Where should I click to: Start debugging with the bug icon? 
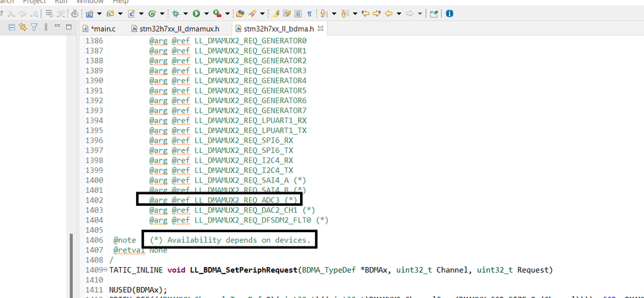point(176,14)
